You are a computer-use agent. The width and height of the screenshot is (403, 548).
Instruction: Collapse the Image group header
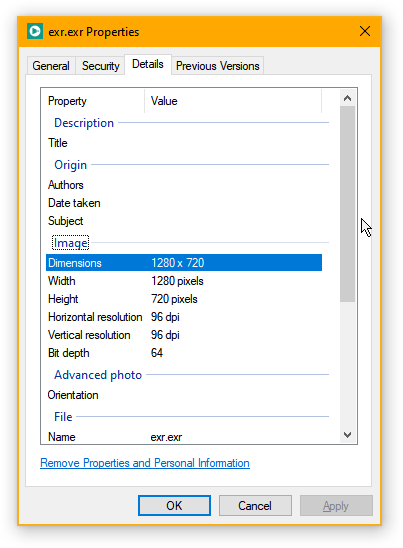pyautogui.click(x=71, y=243)
